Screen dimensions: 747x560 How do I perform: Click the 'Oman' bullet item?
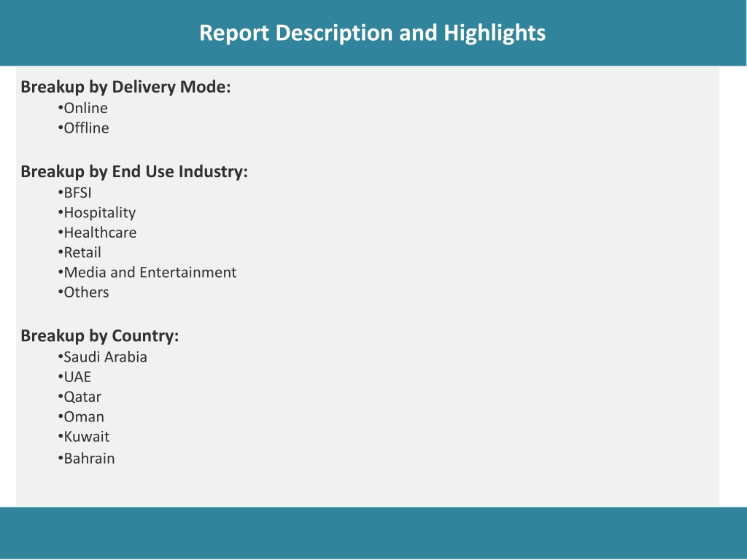pyautogui.click(x=81, y=417)
